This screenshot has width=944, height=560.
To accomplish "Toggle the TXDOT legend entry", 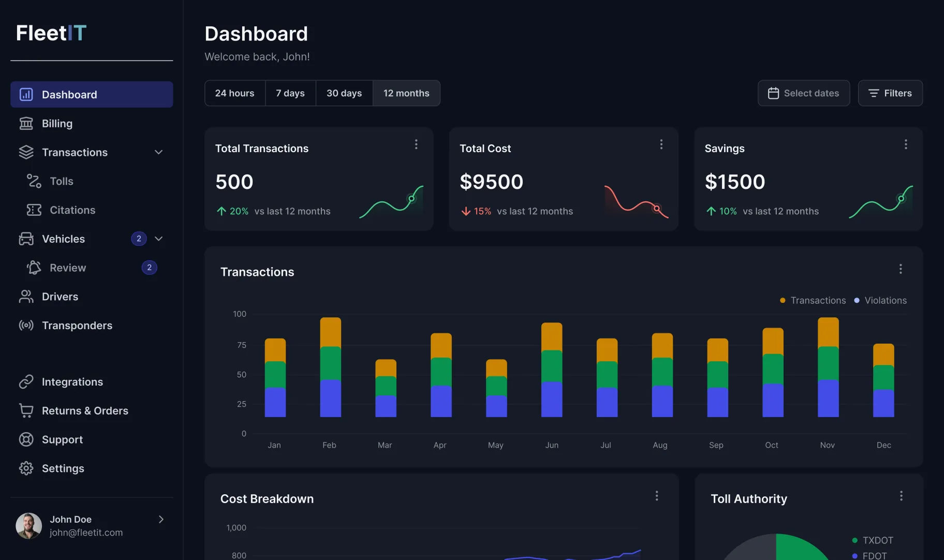I will point(873,540).
